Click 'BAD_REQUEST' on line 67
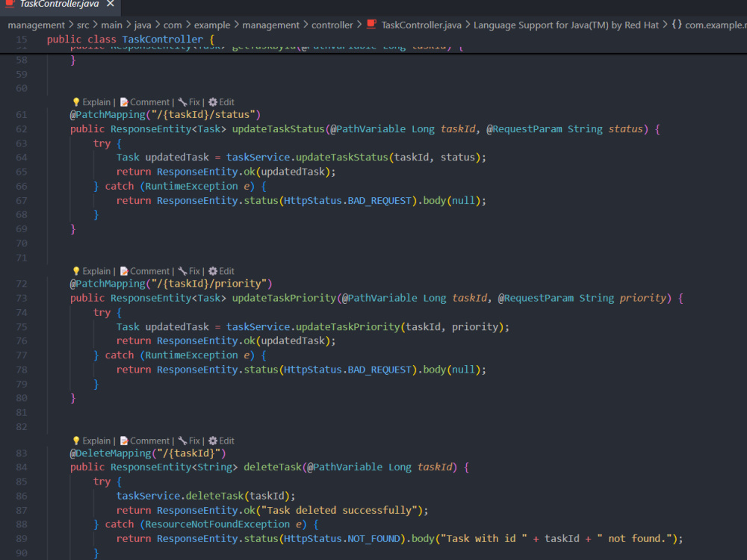This screenshot has width=747, height=560. pyautogui.click(x=379, y=200)
